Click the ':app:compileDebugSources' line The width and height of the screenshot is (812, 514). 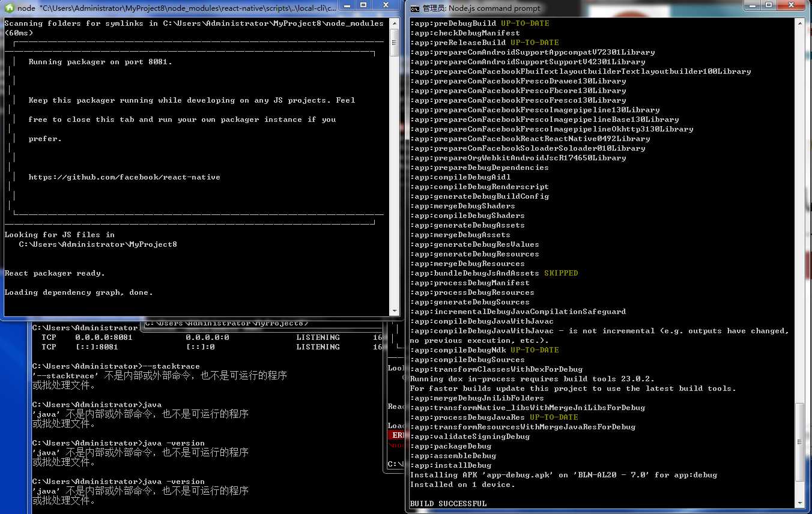(x=467, y=360)
